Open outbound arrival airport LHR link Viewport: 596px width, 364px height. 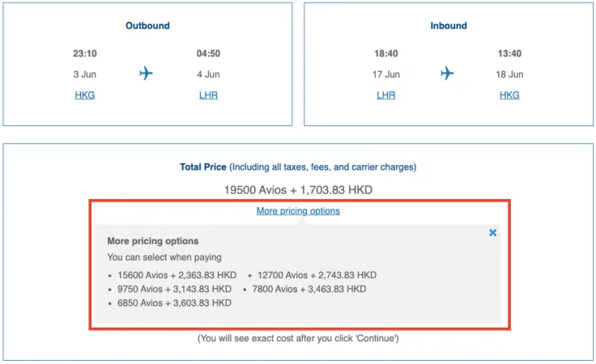point(208,95)
